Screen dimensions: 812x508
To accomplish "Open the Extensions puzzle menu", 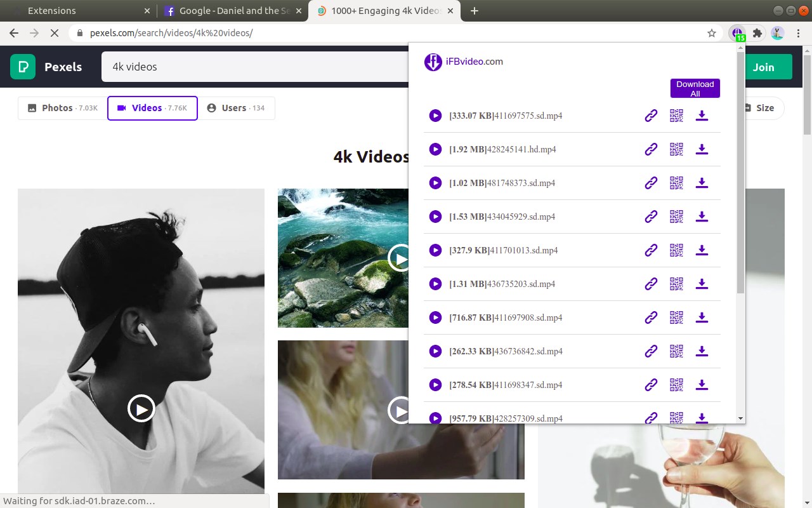I will click(757, 33).
